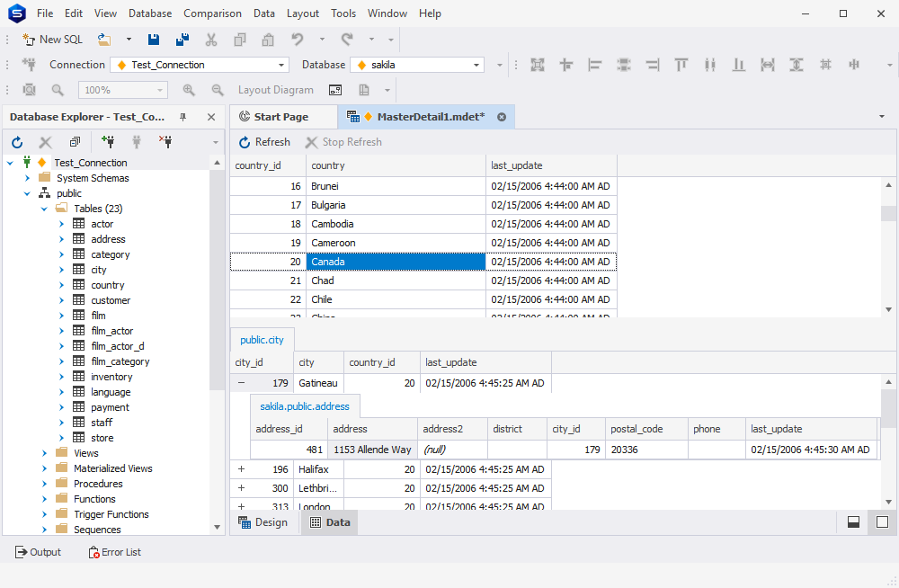Pin the Database Explorer panel
The height and width of the screenshot is (588, 899).
182,117
